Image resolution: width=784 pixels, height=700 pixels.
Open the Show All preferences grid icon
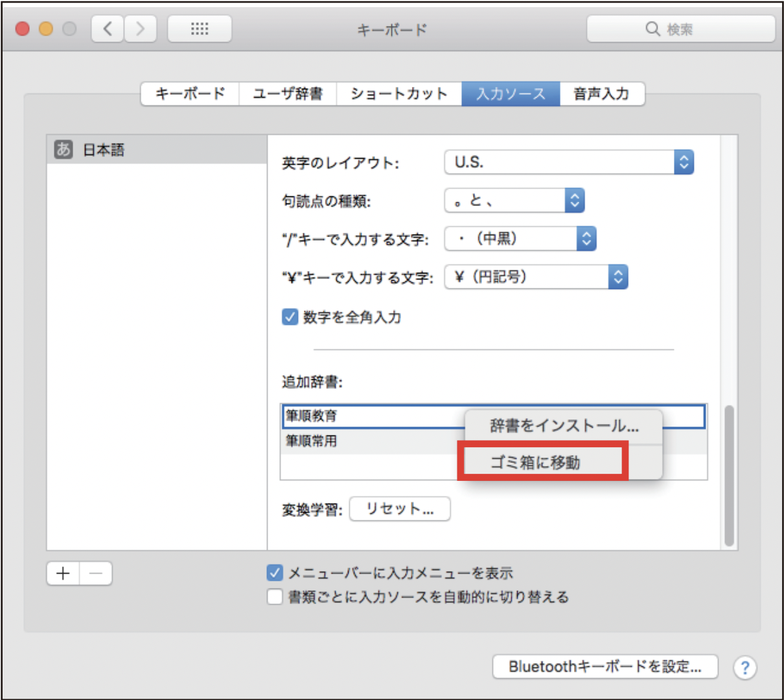click(199, 28)
